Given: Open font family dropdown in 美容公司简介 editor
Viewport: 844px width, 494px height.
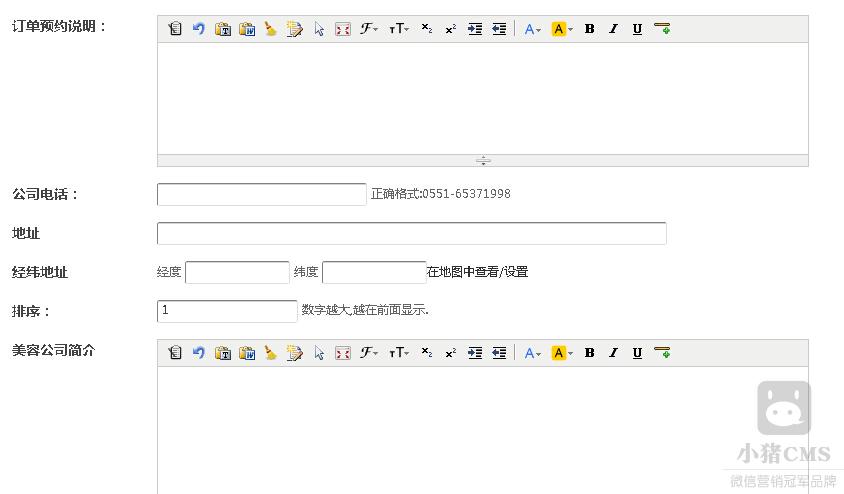Looking at the screenshot, I should [x=369, y=353].
